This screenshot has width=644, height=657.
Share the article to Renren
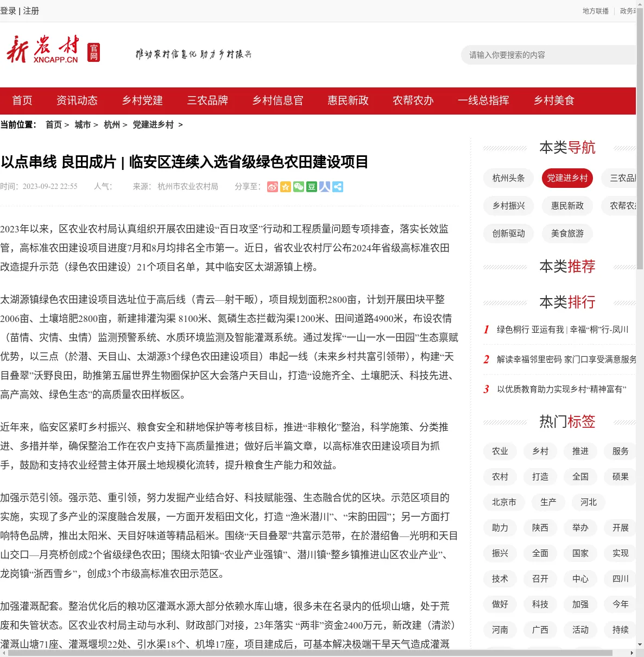point(325,187)
